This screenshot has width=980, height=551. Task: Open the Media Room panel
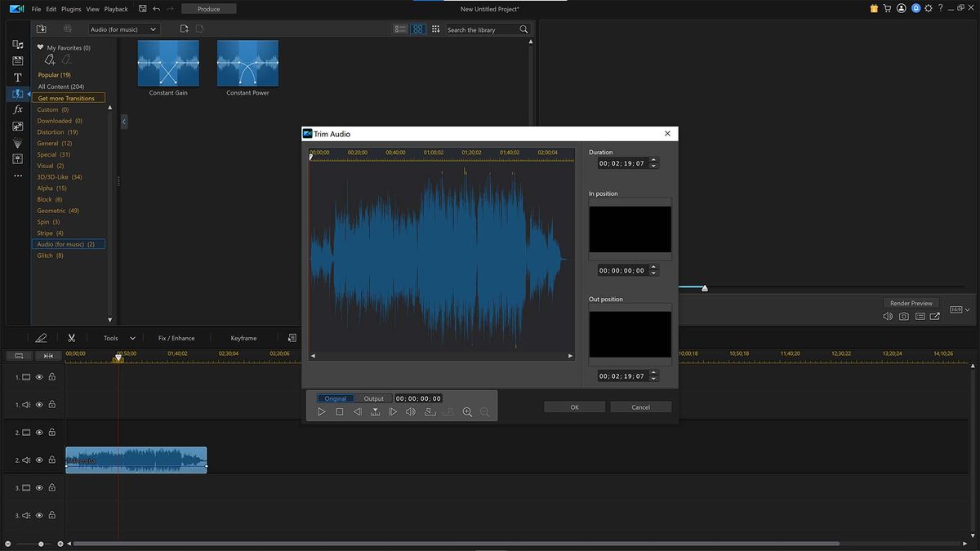point(18,45)
